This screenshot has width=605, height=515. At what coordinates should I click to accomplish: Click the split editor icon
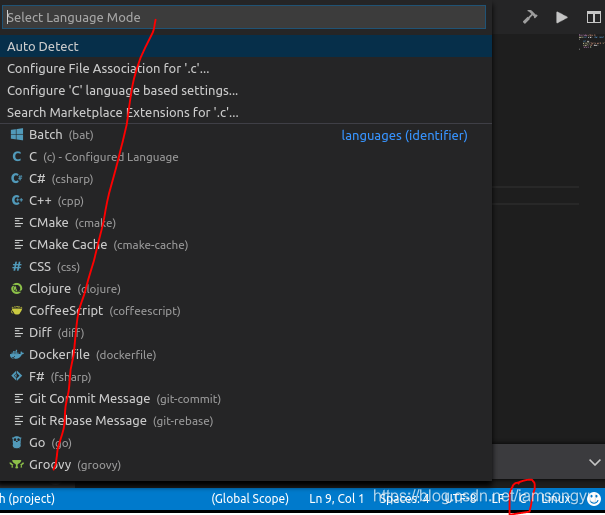coord(593,17)
